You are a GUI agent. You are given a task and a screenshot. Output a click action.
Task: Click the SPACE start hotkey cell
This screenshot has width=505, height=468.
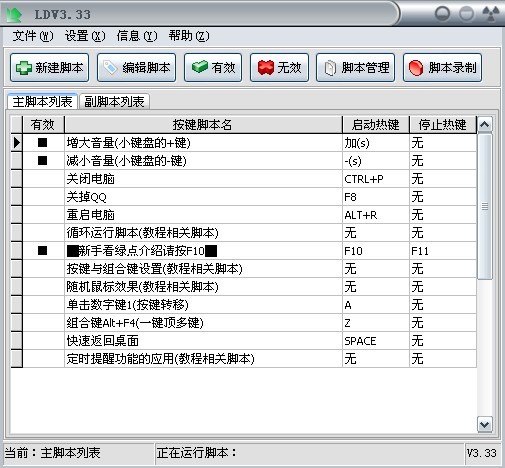tap(376, 341)
